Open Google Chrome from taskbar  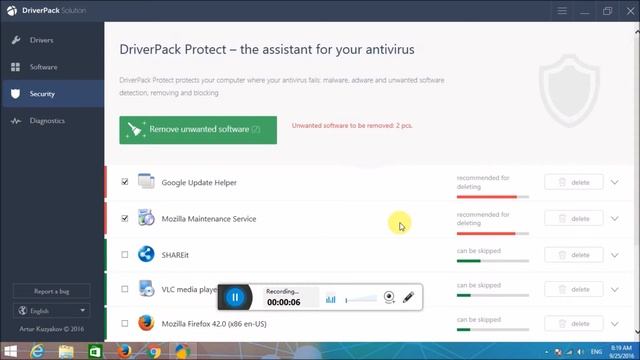[154, 351]
